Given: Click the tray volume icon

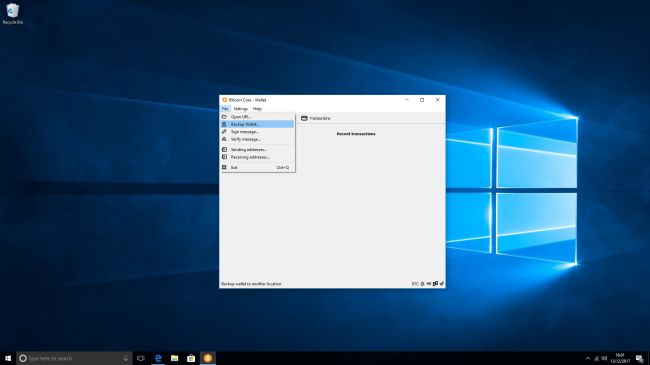Looking at the screenshot, I should pyautogui.click(x=604, y=358).
